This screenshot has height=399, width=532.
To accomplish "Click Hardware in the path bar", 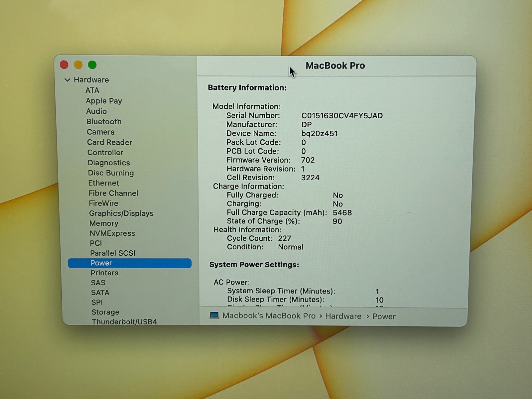I will pos(343,316).
